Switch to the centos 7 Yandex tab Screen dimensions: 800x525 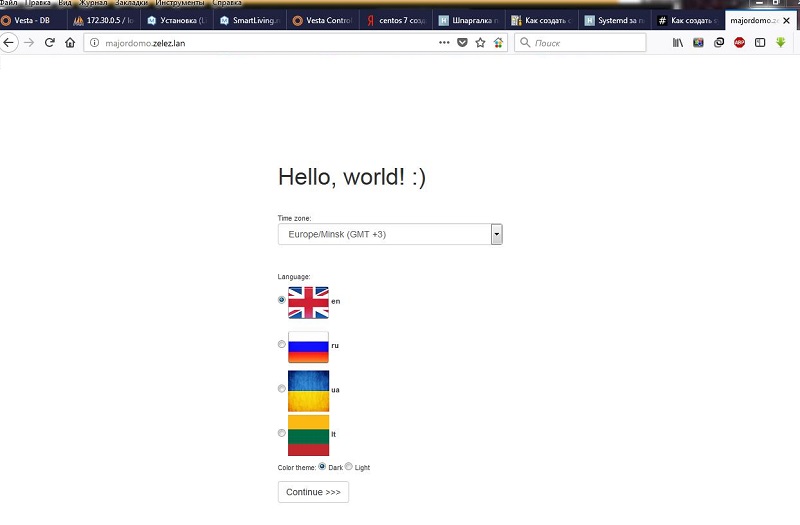click(x=396, y=20)
